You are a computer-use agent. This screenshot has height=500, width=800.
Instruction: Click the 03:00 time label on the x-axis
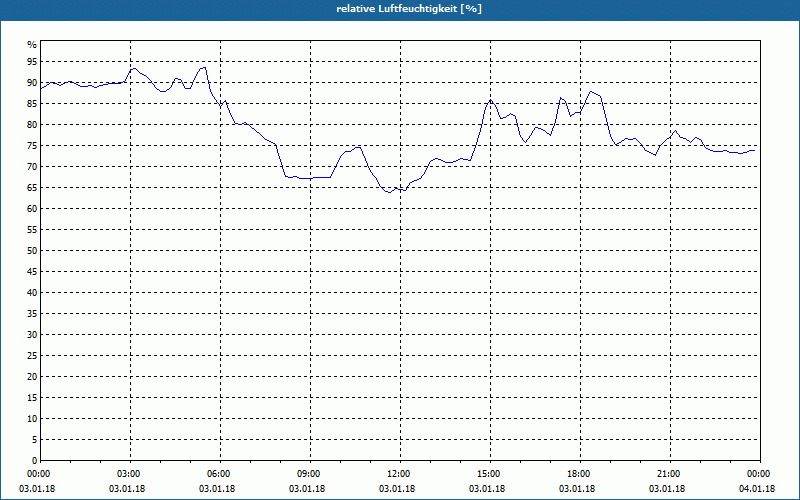(x=130, y=474)
